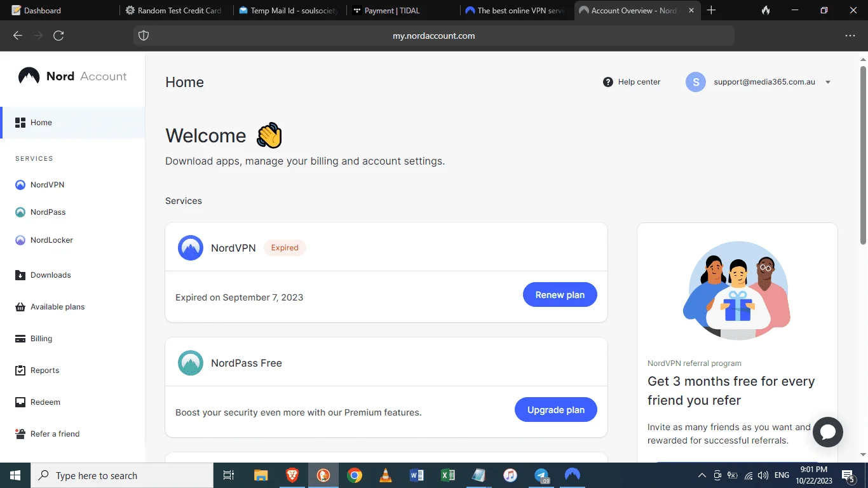The width and height of the screenshot is (868, 488).
Task: Open the Billing section
Action: (x=33, y=339)
